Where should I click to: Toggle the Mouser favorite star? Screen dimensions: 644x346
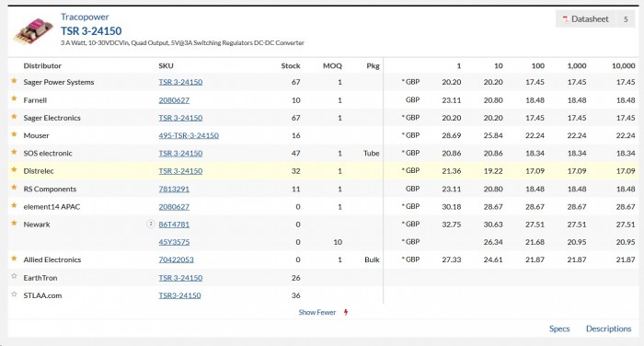coord(14,134)
